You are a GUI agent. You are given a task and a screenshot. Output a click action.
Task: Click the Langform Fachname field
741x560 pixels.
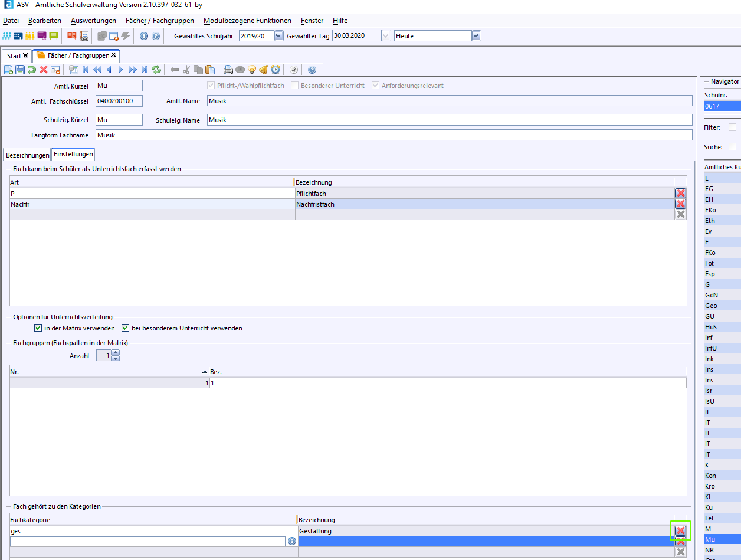pos(394,135)
